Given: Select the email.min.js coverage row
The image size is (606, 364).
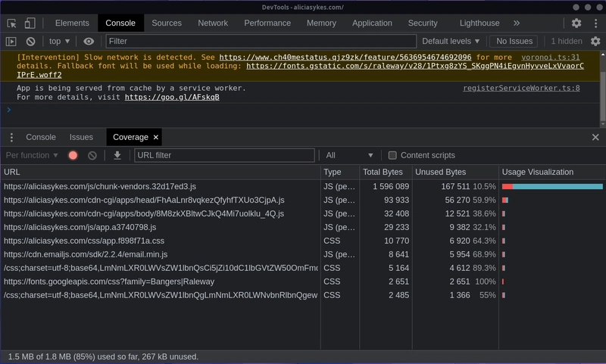Looking at the screenshot, I should 303,254.
